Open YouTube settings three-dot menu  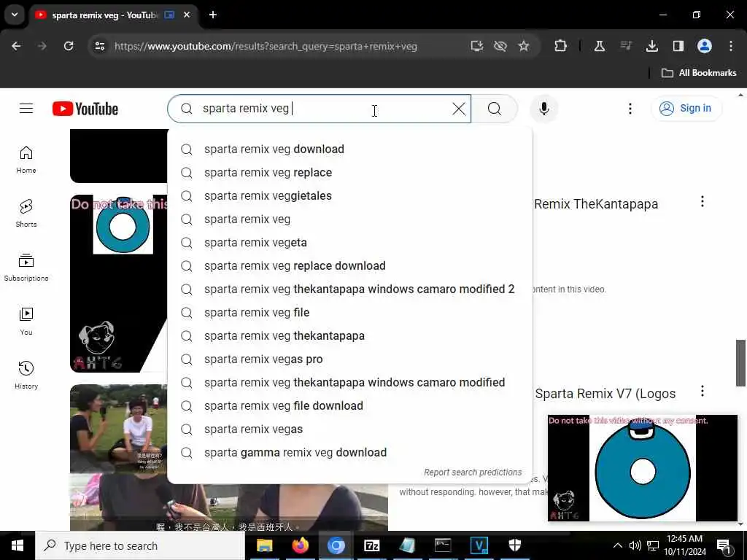(630, 109)
